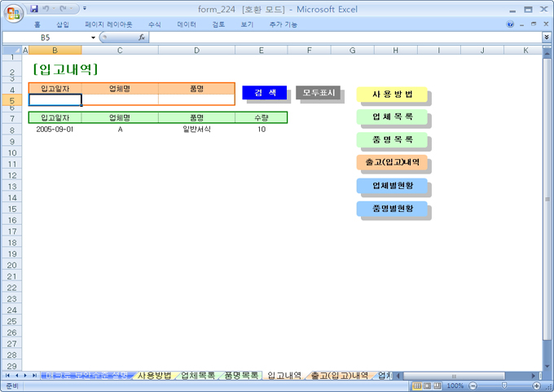Switch to Page Layout view in status bar
Screen dimensions: 554x392
tap(427, 385)
